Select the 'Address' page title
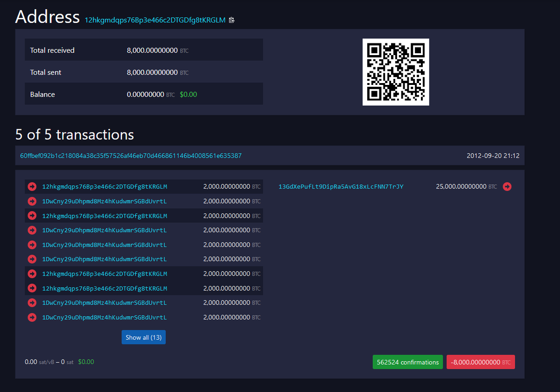This screenshot has width=560, height=392. [x=48, y=17]
